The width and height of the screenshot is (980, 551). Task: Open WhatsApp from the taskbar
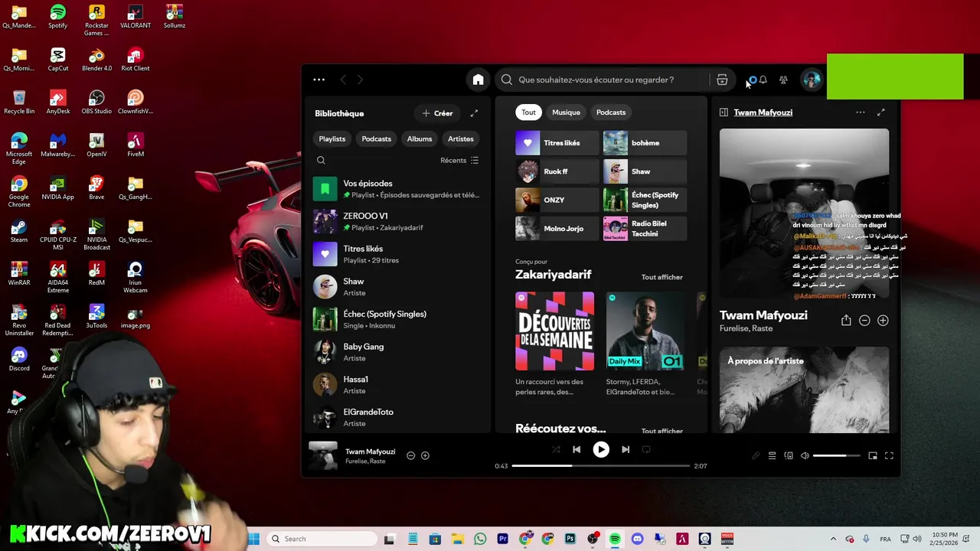480,539
